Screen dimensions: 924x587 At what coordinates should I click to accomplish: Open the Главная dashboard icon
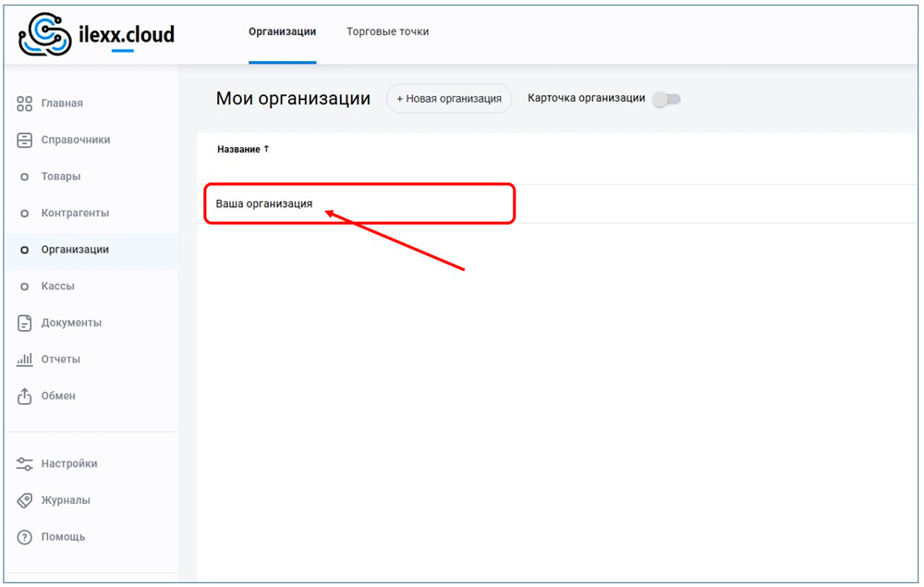(25, 104)
